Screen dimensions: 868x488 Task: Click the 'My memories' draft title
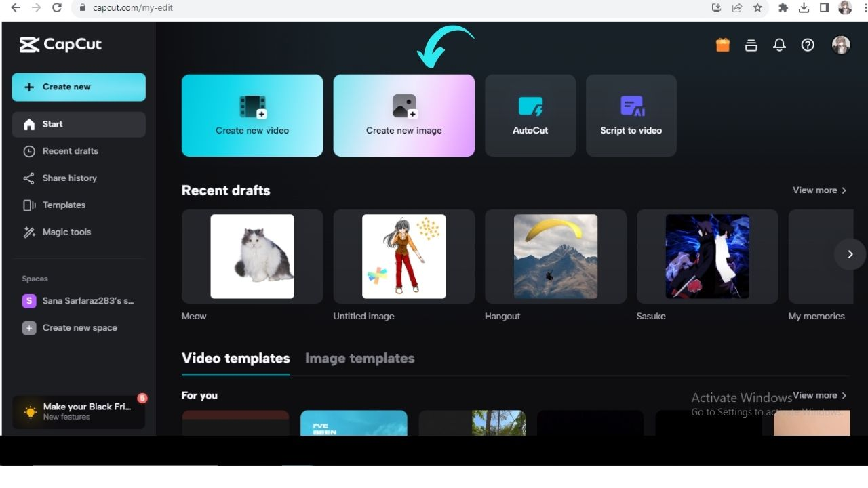(x=816, y=317)
